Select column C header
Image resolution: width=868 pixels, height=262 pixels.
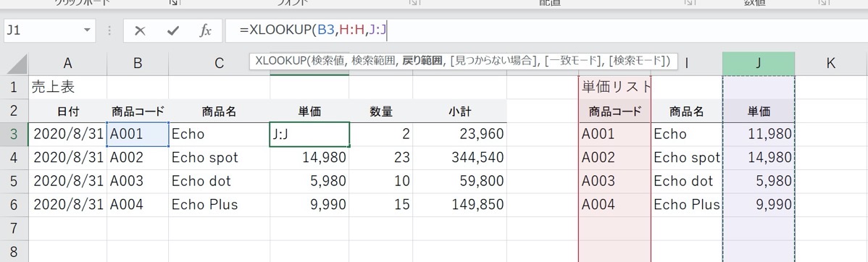(220, 64)
